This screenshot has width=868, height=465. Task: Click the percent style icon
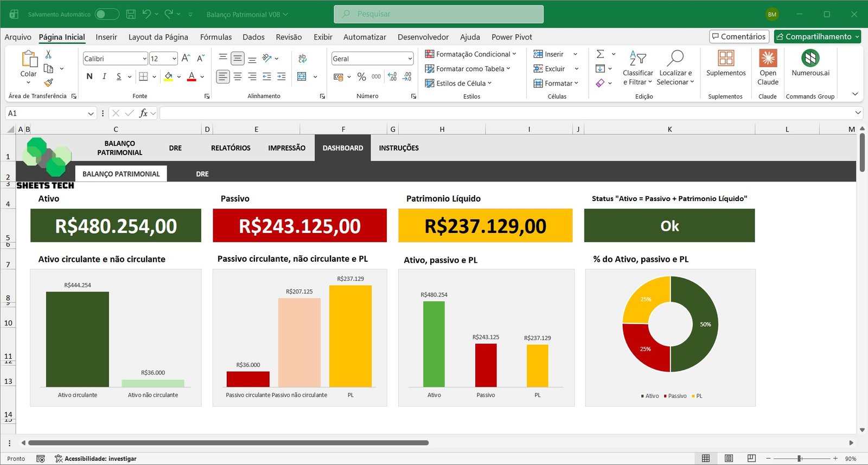click(361, 77)
